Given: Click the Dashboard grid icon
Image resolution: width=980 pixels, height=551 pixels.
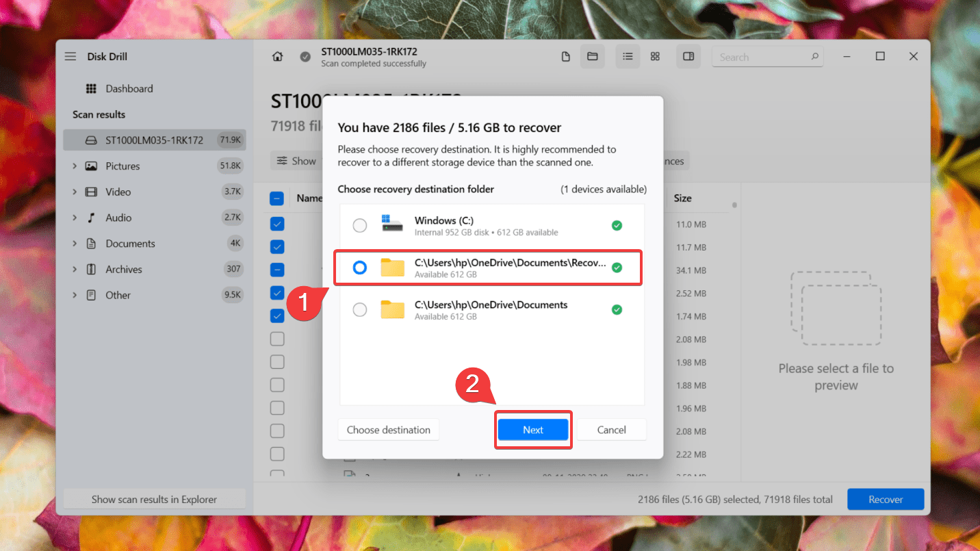Looking at the screenshot, I should [91, 89].
